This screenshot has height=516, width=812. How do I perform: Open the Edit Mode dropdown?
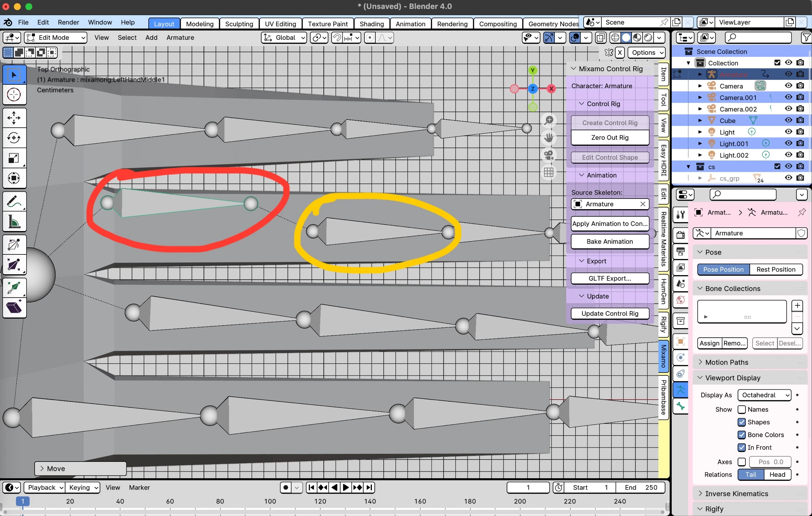coord(56,37)
